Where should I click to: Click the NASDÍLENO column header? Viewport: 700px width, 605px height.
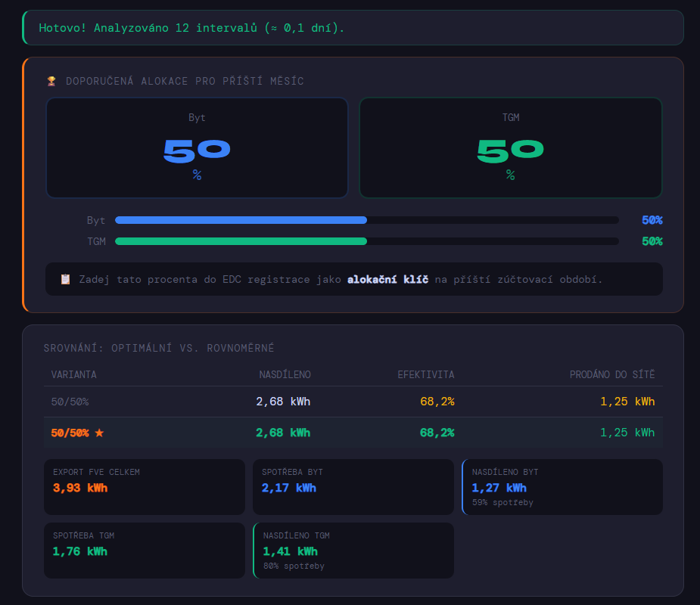(285, 374)
